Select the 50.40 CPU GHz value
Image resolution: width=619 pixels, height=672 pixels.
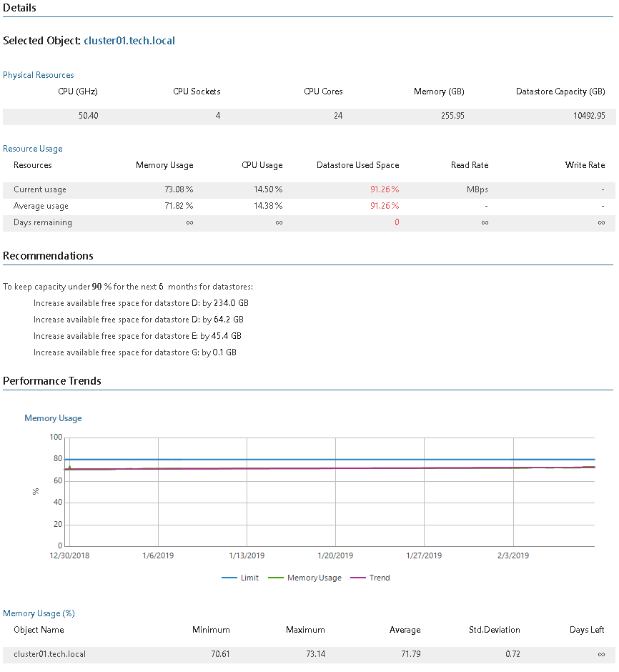coord(88,116)
